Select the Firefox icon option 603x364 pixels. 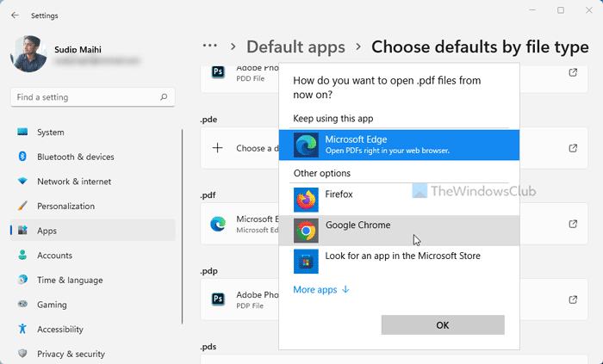pos(306,200)
